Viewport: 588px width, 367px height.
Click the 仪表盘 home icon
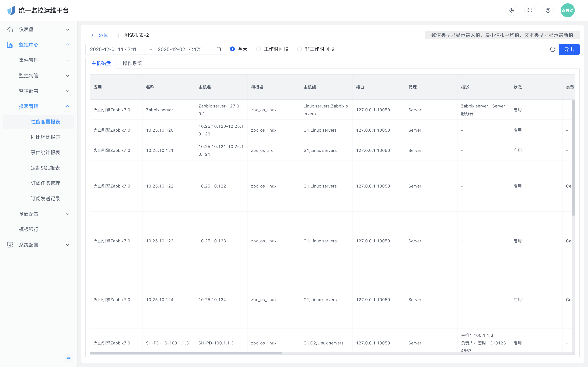[10, 29]
